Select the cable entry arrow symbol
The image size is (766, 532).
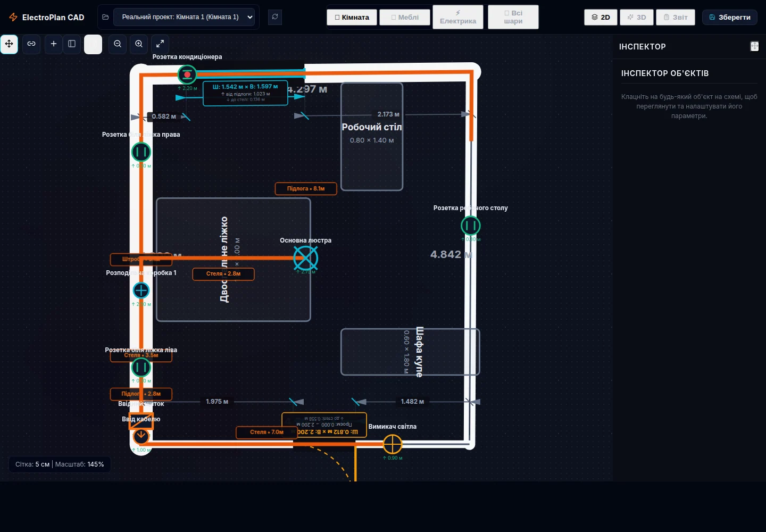[x=141, y=436]
